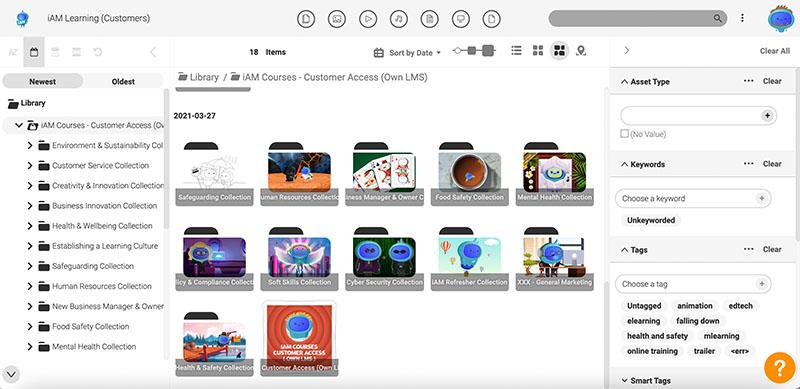Filter by all documents icon
The height and width of the screenshot is (389, 800).
click(306, 19)
